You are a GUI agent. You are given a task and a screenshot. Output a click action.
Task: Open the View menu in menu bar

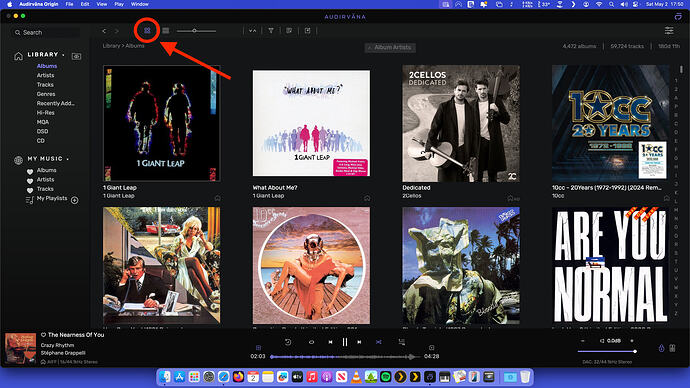point(102,4)
